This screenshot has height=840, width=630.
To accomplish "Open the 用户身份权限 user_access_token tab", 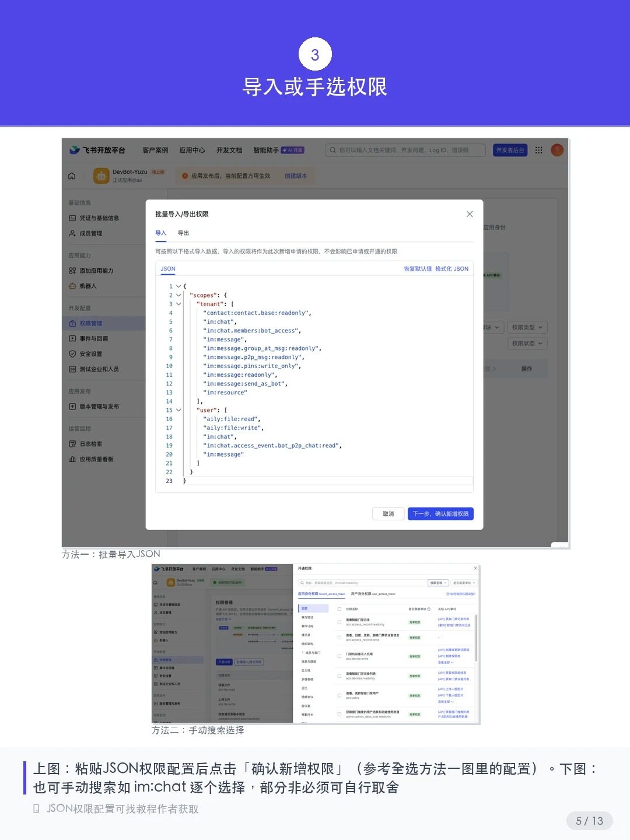I will click(x=373, y=594).
